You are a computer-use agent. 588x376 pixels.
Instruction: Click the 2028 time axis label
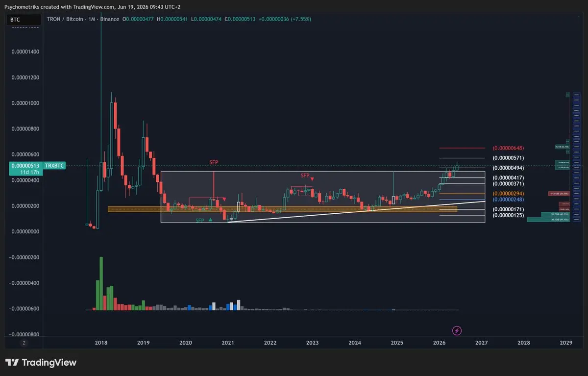tap(524, 343)
